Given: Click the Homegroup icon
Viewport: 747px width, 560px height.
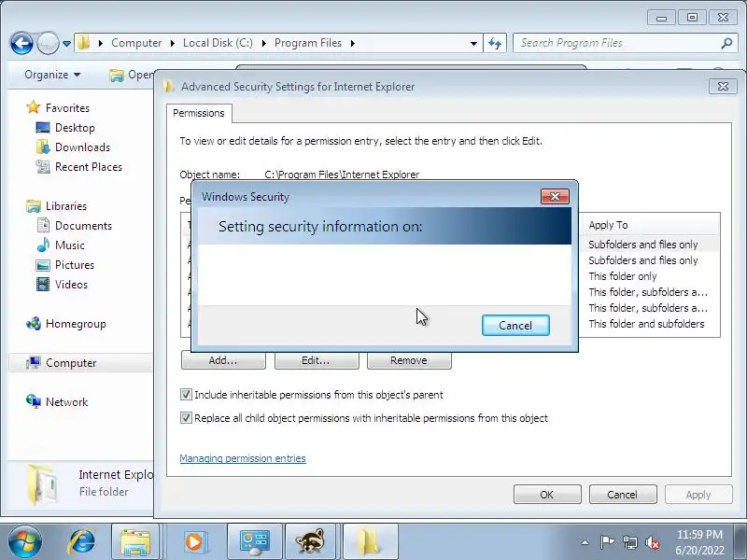Looking at the screenshot, I should [x=34, y=324].
